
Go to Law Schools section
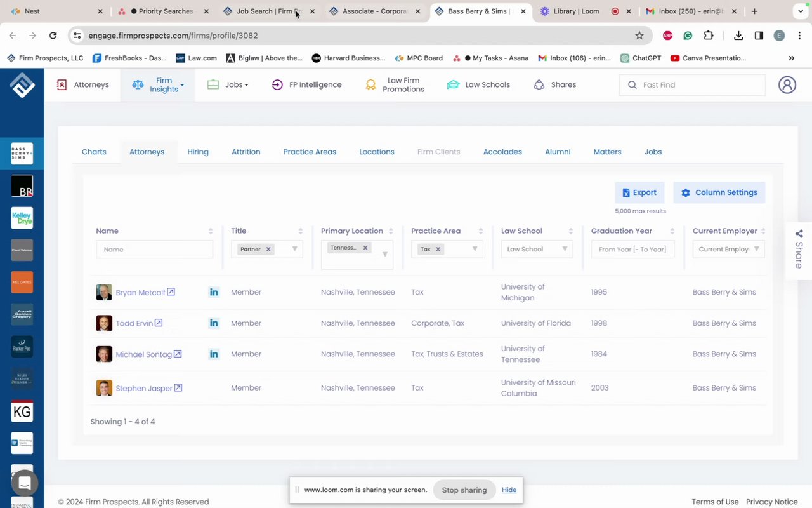tap(478, 85)
